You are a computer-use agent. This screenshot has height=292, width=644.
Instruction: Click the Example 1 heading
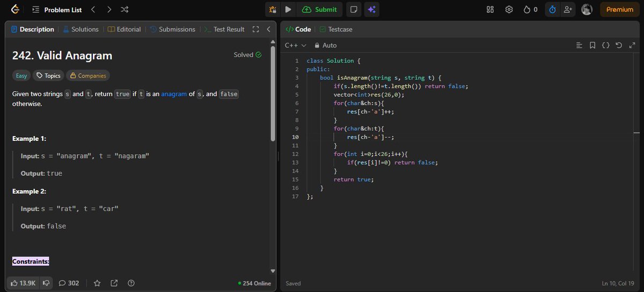30,139
